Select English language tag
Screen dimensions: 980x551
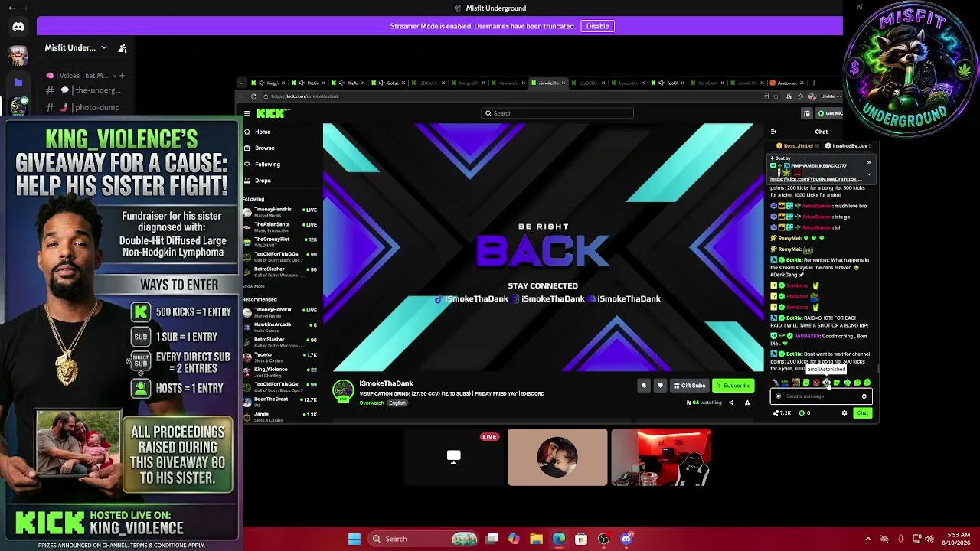[x=397, y=403]
